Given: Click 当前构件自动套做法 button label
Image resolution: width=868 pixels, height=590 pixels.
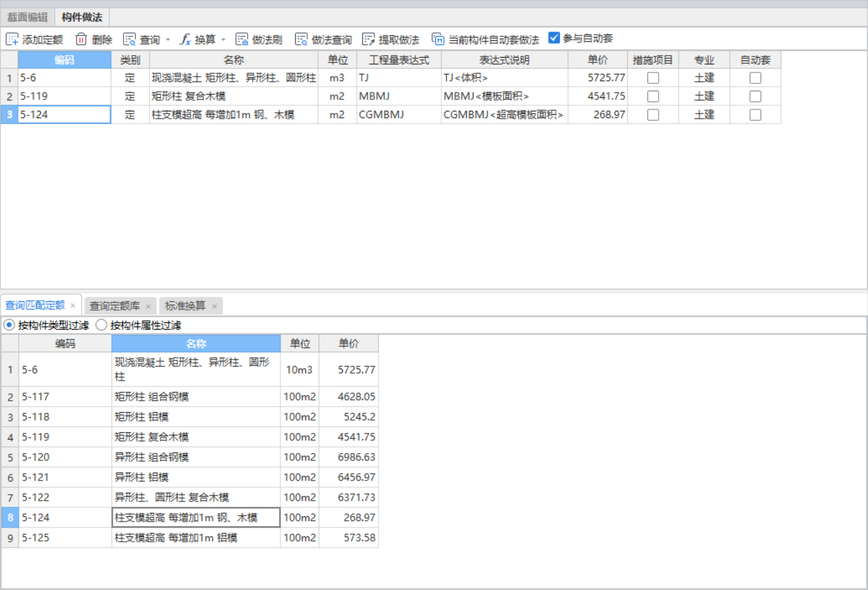Looking at the screenshot, I should click(x=494, y=40).
